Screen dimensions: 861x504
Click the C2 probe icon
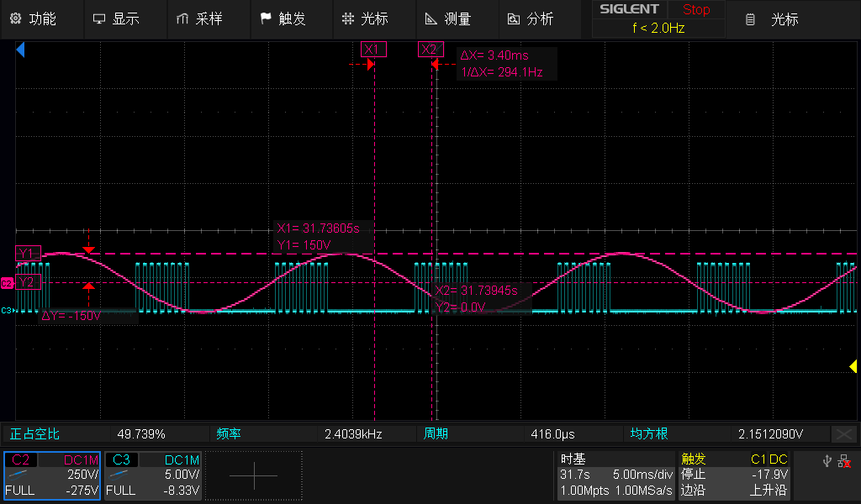click(x=18, y=475)
